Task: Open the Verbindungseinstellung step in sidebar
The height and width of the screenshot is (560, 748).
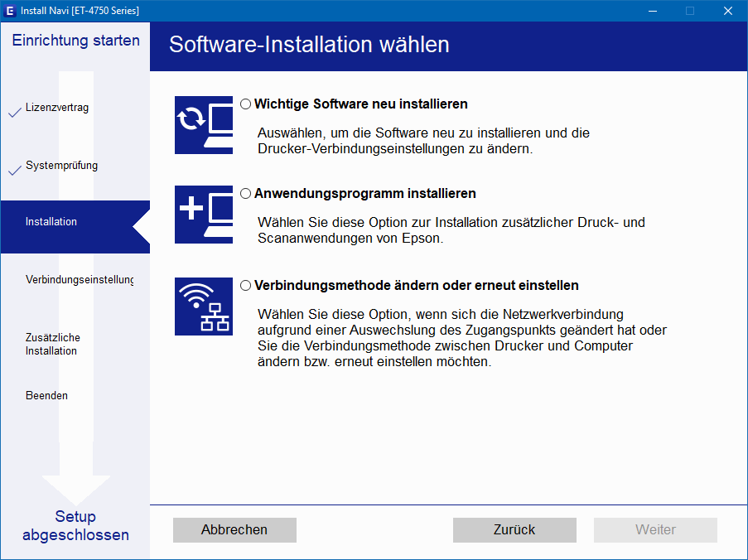Action: [x=79, y=280]
